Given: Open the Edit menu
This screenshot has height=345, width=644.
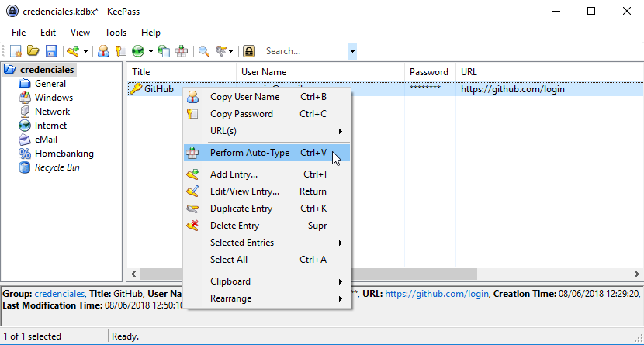Looking at the screenshot, I should click(x=48, y=33).
